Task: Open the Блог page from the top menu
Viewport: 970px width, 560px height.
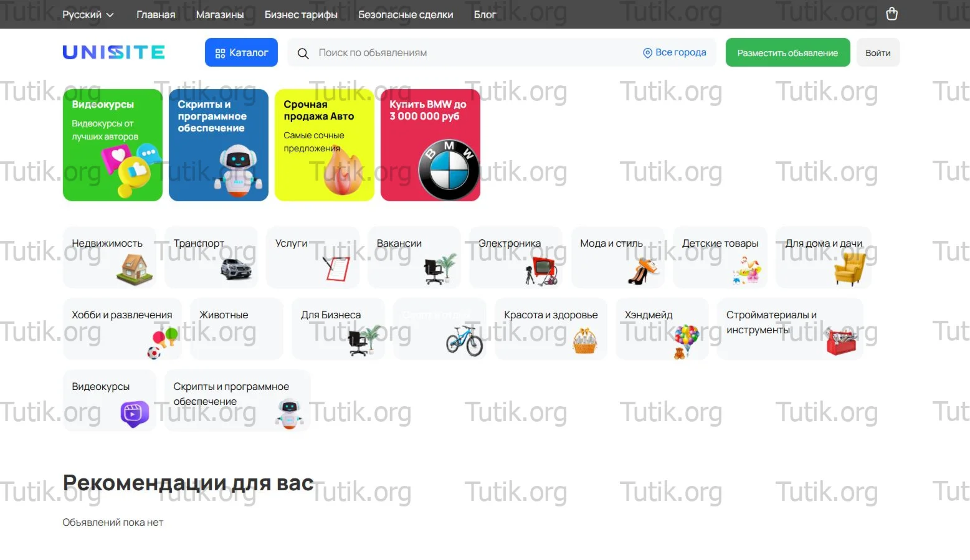Action: tap(485, 14)
